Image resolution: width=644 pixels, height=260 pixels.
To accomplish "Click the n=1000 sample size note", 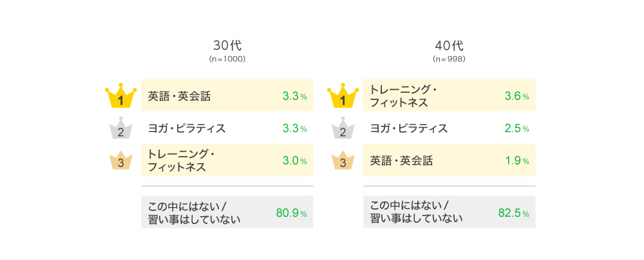I will pyautogui.click(x=227, y=59).
